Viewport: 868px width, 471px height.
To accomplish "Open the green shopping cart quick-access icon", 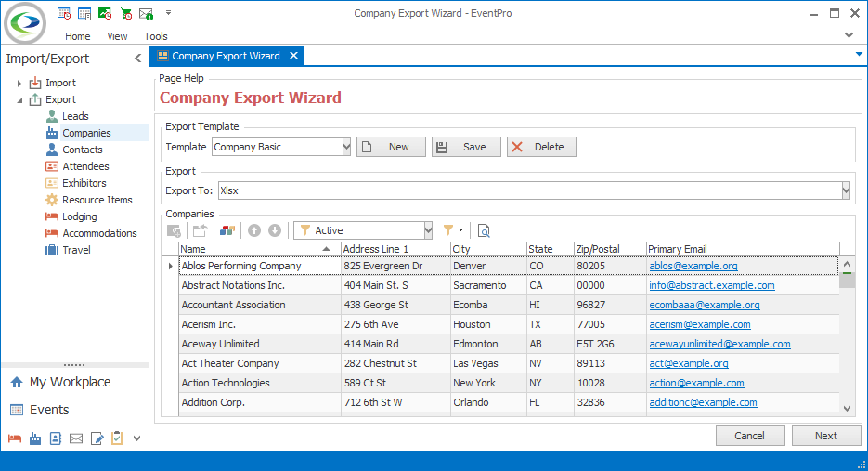I will (125, 13).
